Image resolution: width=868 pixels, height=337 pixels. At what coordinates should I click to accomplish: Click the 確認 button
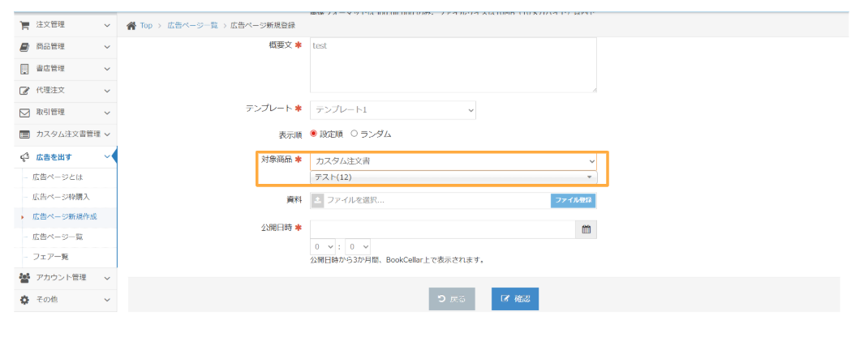click(x=515, y=299)
